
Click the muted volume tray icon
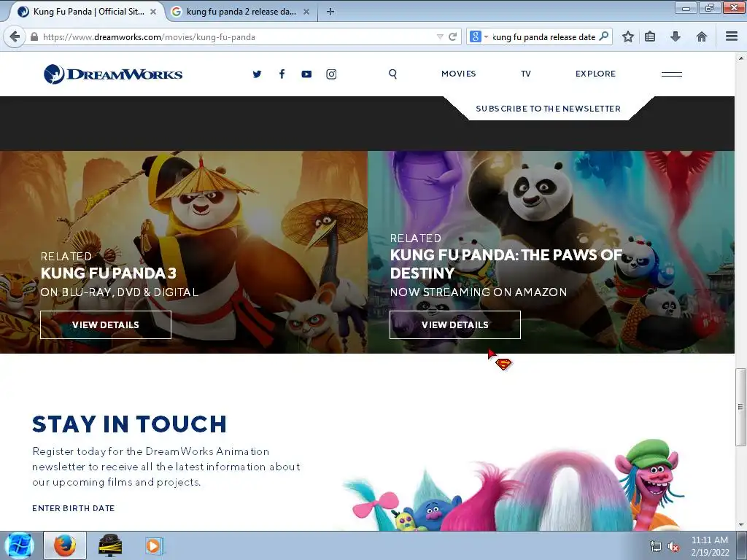pyautogui.click(x=673, y=546)
